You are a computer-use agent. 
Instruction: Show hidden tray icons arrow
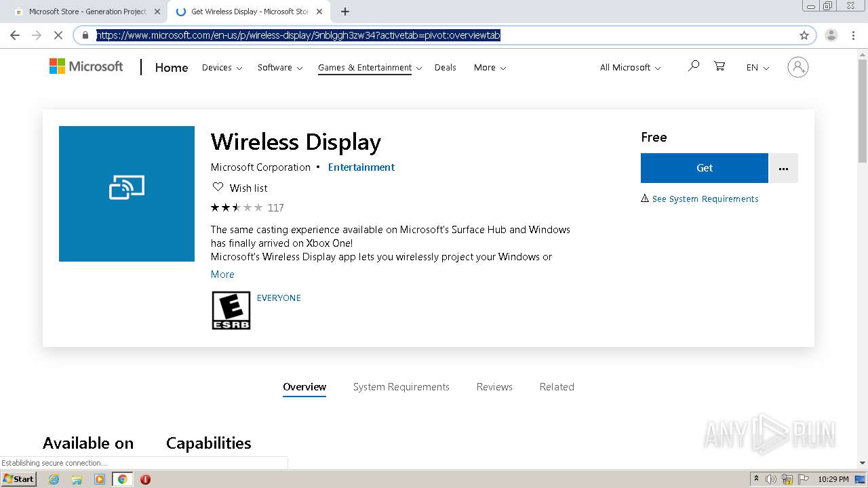click(756, 479)
